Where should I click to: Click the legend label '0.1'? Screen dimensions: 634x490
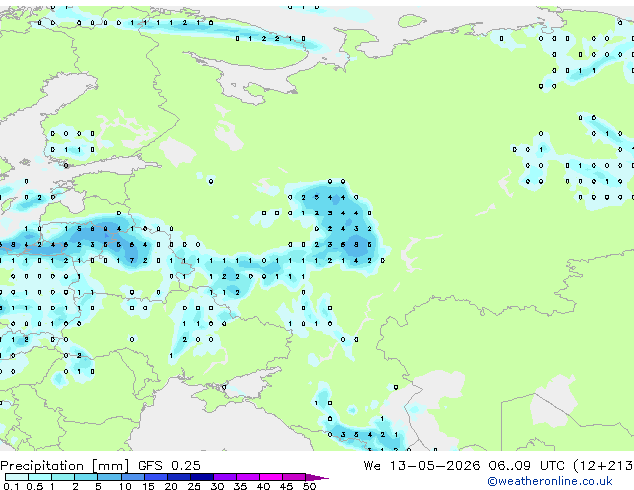click(x=11, y=486)
